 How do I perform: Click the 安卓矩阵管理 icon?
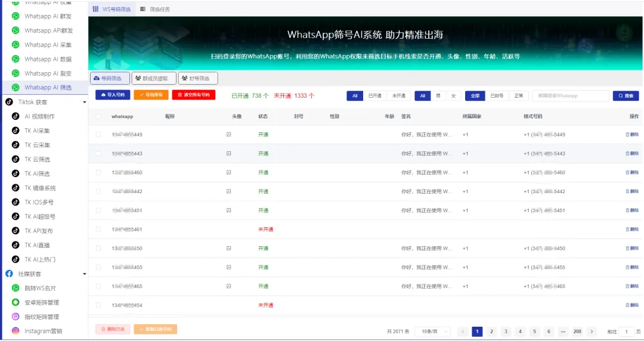[16, 302]
